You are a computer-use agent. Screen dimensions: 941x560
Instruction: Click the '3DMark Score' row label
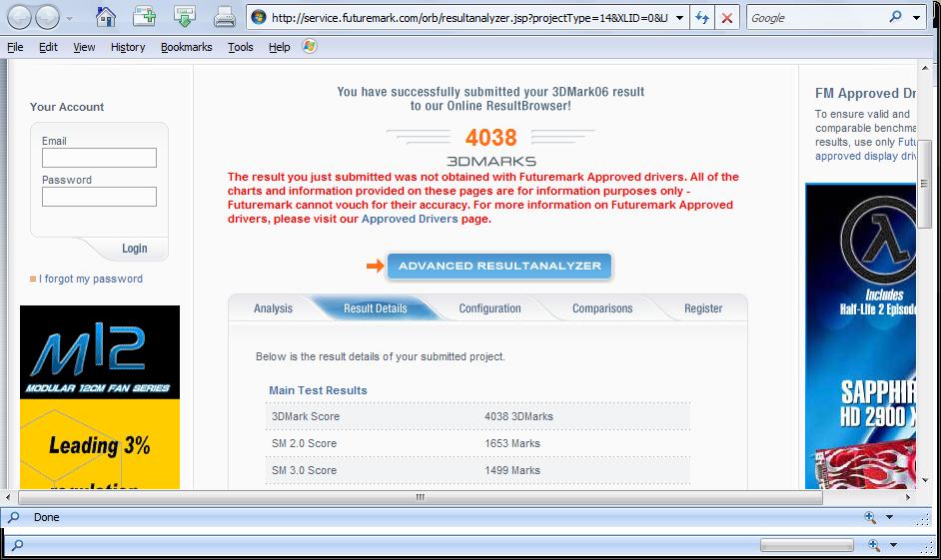(x=306, y=416)
